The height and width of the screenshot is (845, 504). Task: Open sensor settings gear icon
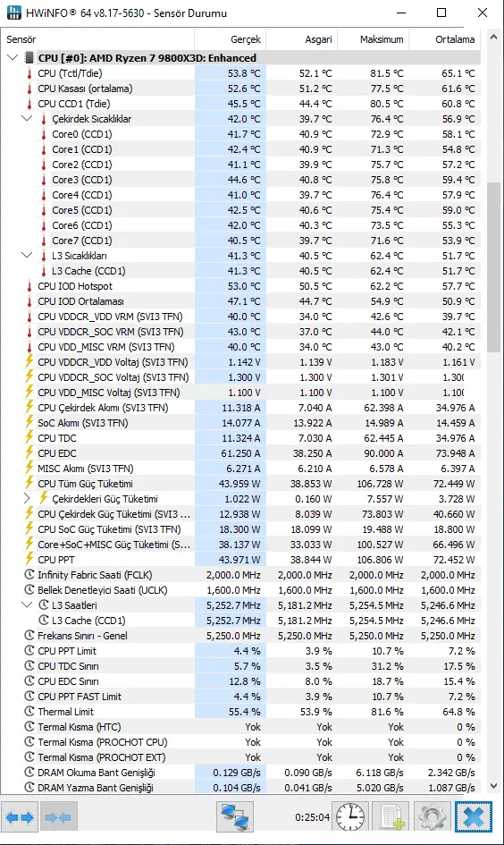coord(432,817)
